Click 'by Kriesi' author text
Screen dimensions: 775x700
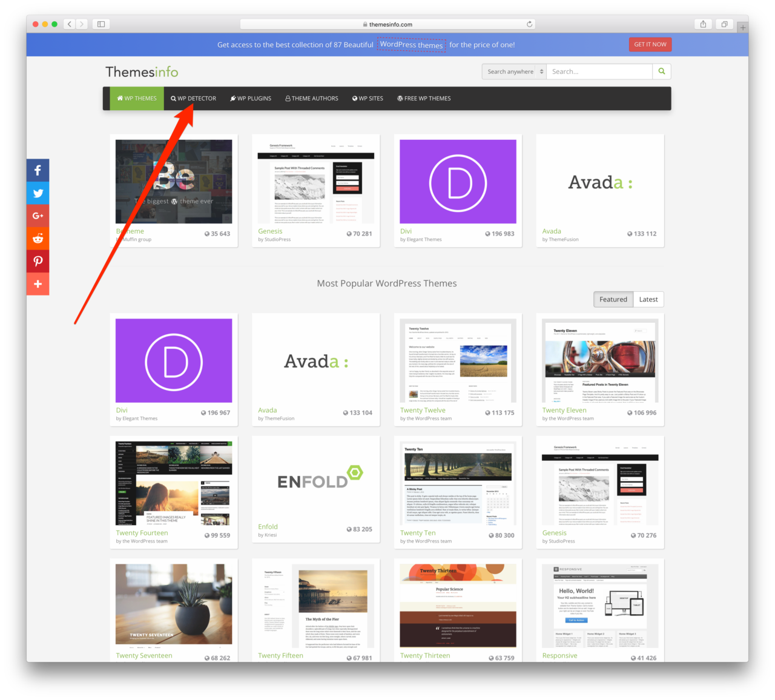pyautogui.click(x=267, y=535)
